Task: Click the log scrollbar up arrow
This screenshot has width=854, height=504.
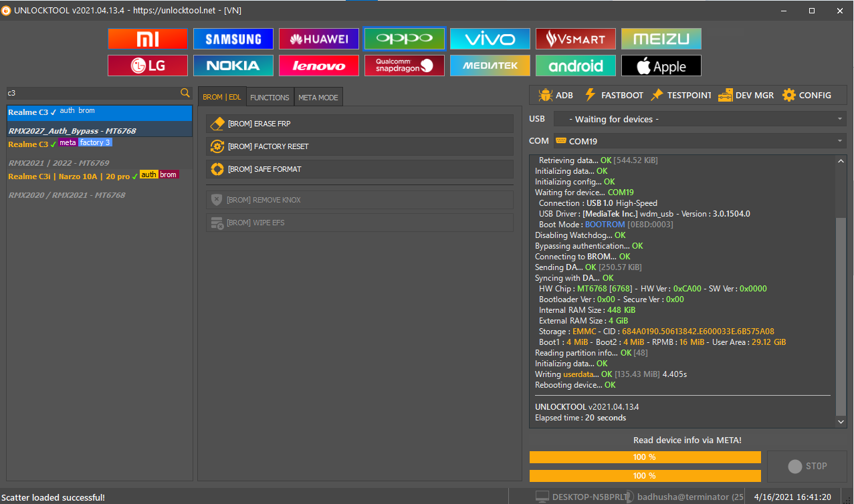Action: click(841, 160)
